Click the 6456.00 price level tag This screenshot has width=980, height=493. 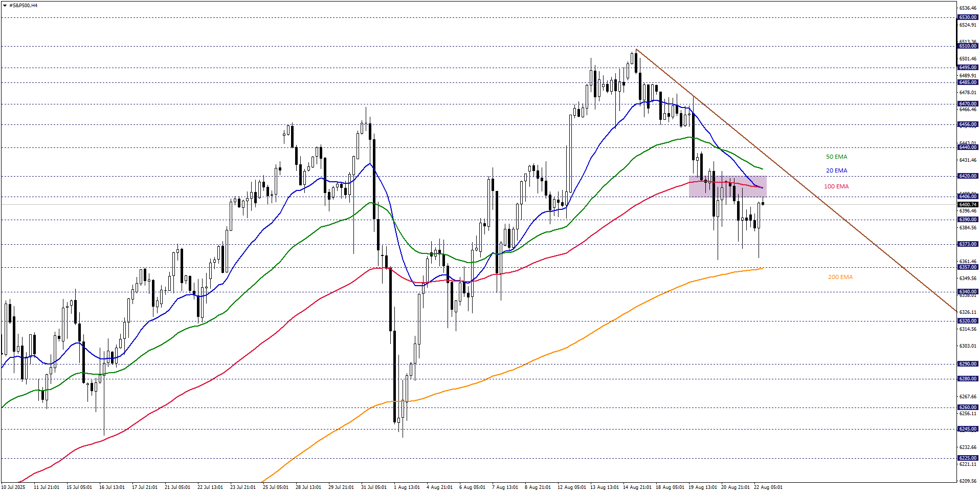[968, 124]
